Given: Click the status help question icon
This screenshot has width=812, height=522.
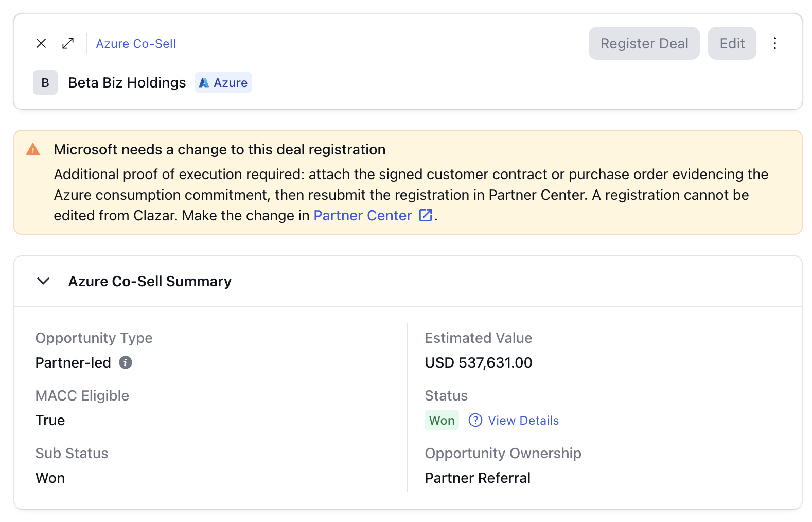Looking at the screenshot, I should click(475, 420).
